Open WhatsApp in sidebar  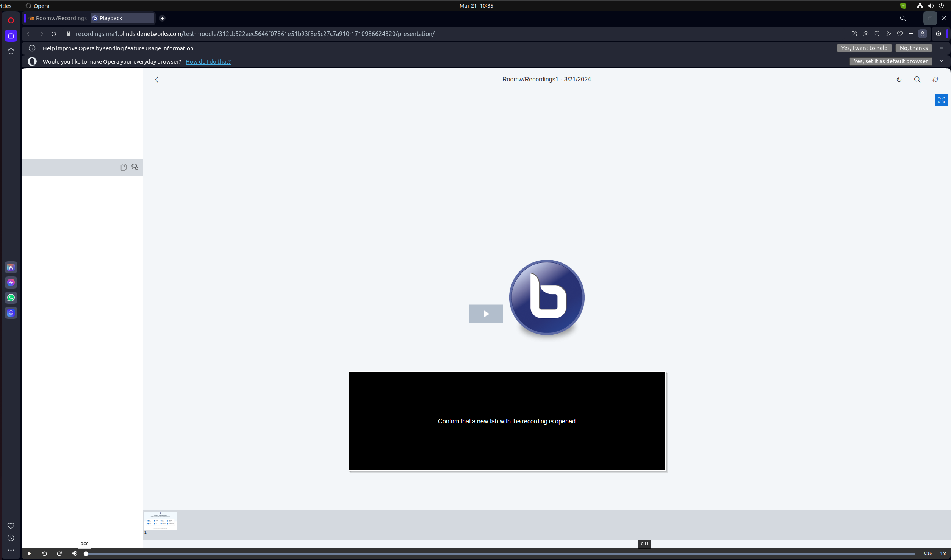coord(11,298)
